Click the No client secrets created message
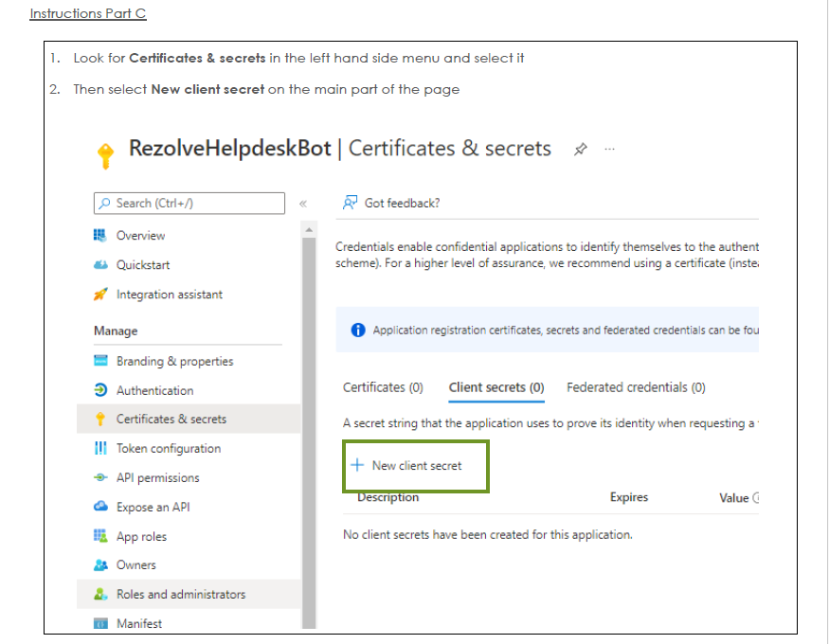This screenshot has height=644, width=829. pos(488,535)
